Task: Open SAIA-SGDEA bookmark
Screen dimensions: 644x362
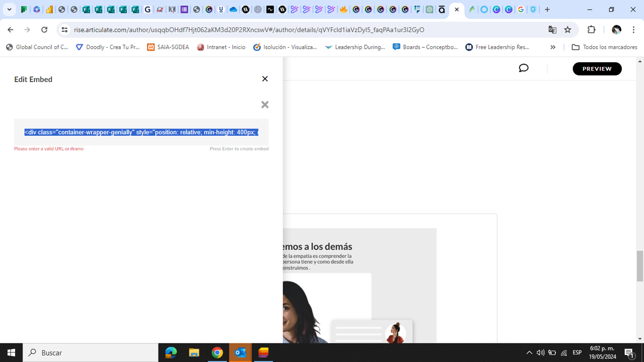Action: click(168, 47)
